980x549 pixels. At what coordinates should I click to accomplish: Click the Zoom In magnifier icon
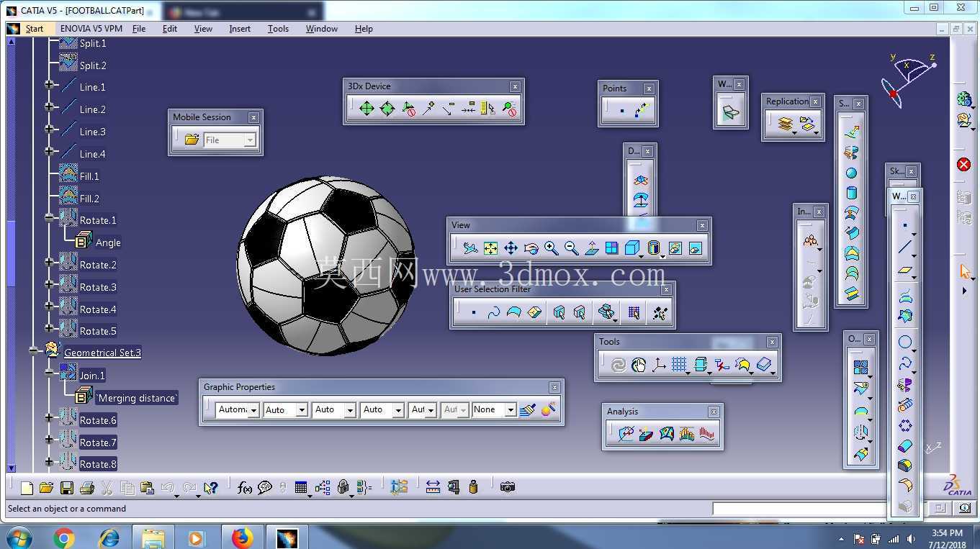pyautogui.click(x=551, y=248)
